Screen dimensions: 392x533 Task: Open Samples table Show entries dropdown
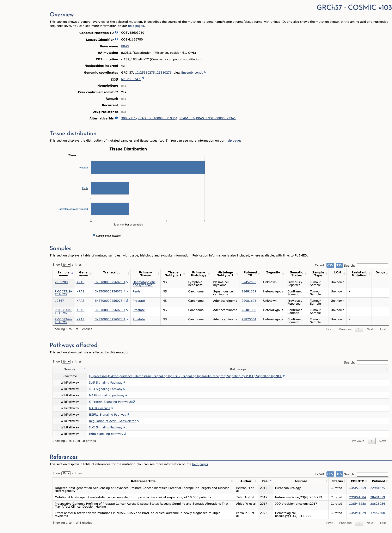tap(66, 265)
